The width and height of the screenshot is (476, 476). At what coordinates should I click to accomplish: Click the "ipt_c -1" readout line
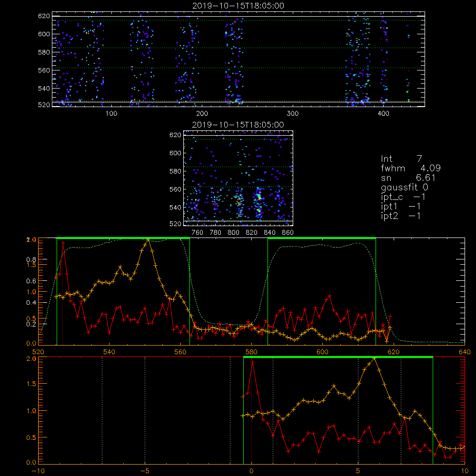(403, 197)
